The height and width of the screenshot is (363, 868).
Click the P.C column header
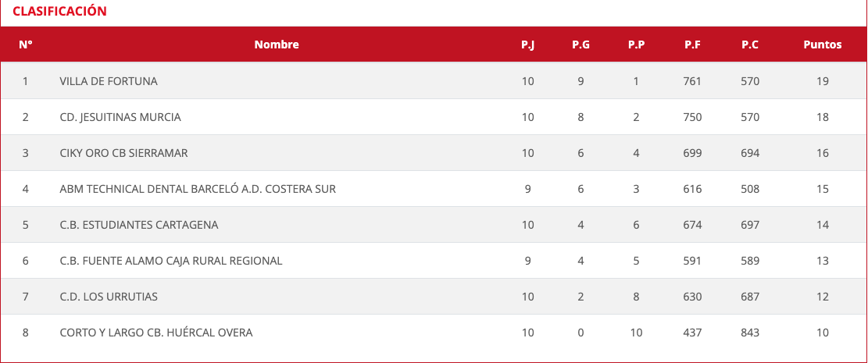pyautogui.click(x=750, y=44)
